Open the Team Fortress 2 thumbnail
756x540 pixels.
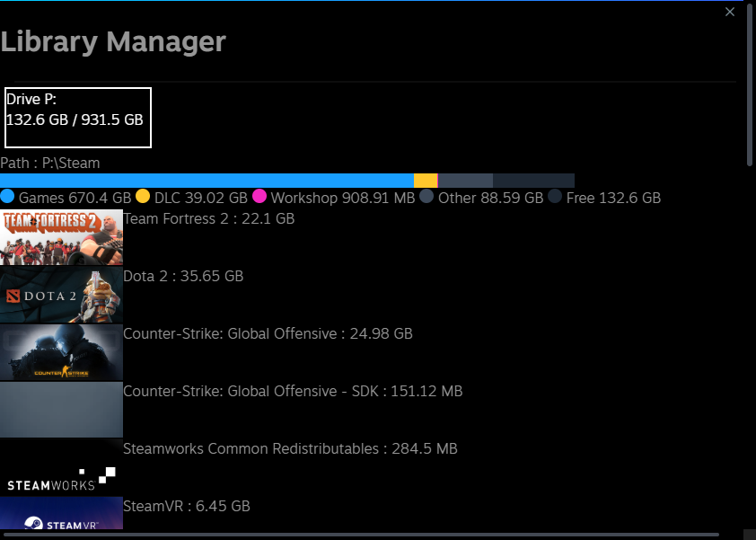(61, 236)
